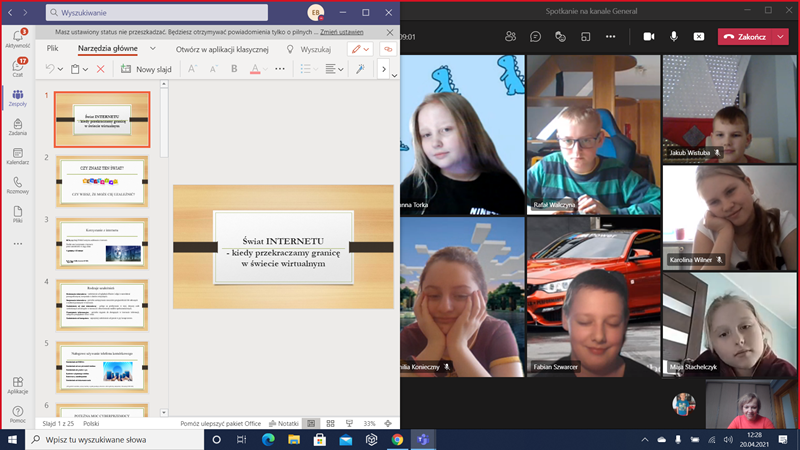Open the font color underline swatch
The width and height of the screenshot is (800, 450).
tap(255, 69)
